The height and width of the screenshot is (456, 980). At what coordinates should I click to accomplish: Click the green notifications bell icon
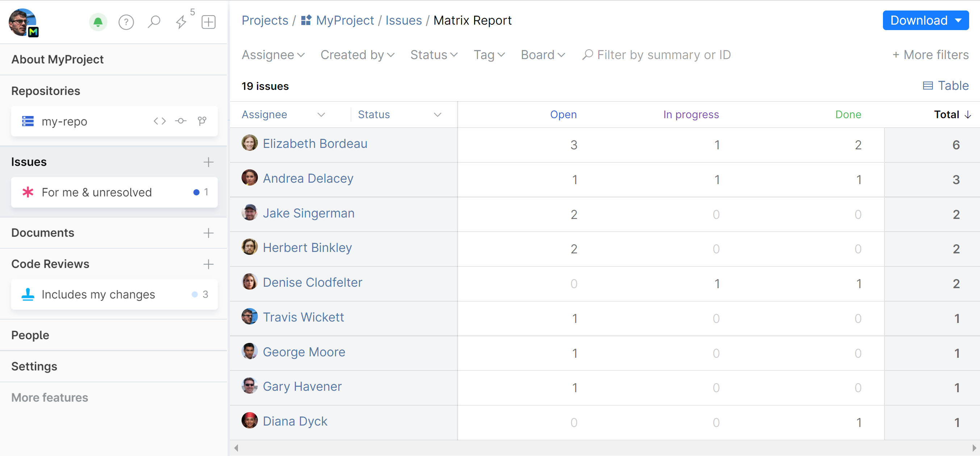98,22
